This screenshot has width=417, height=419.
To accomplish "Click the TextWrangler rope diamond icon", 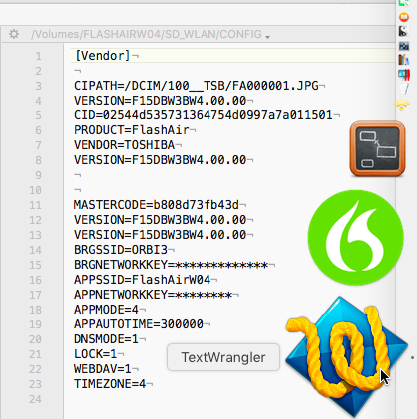I will coord(347,357).
